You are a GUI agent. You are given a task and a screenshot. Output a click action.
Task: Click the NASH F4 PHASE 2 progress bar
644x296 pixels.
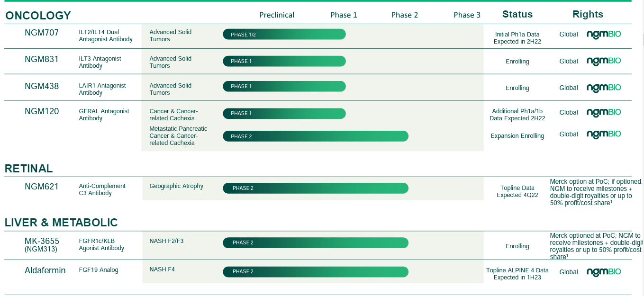(315, 271)
